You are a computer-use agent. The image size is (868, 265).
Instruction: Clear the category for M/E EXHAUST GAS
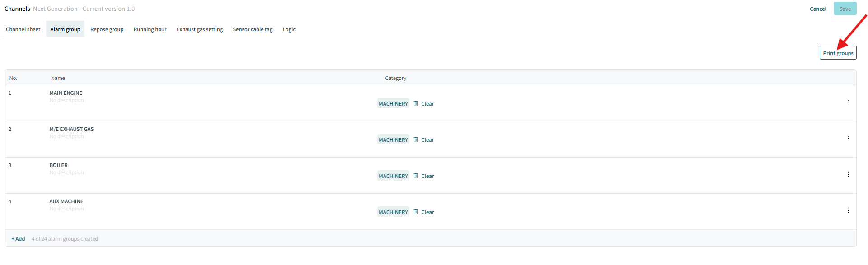pos(427,140)
